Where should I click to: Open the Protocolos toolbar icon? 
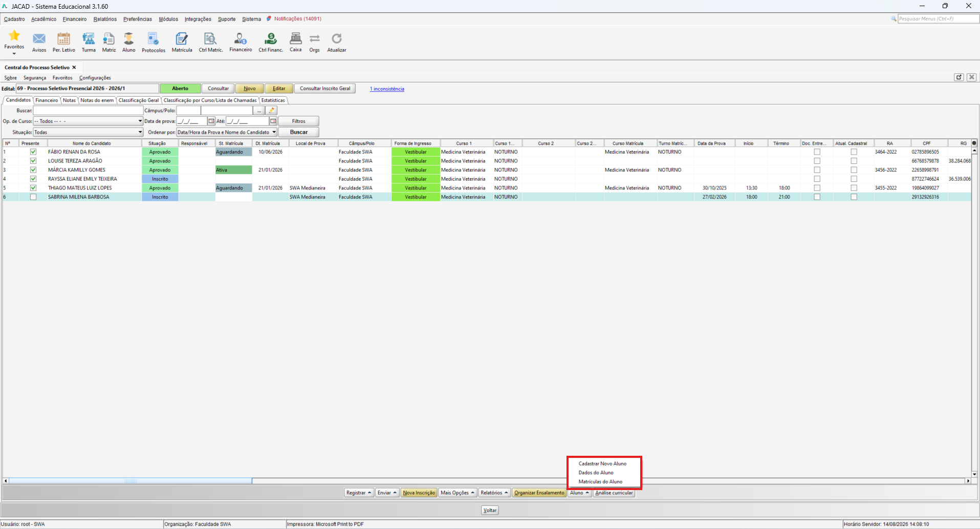[153, 38]
